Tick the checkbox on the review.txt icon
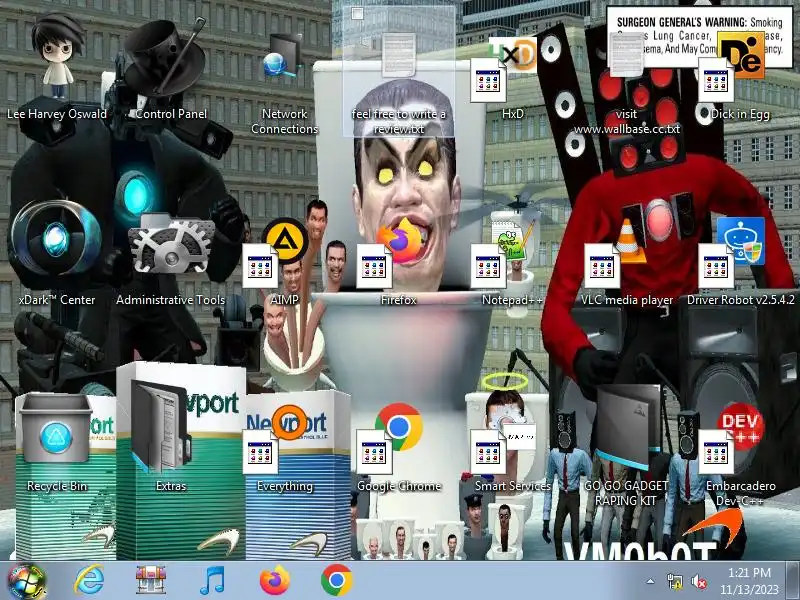The height and width of the screenshot is (600, 800). [357, 14]
